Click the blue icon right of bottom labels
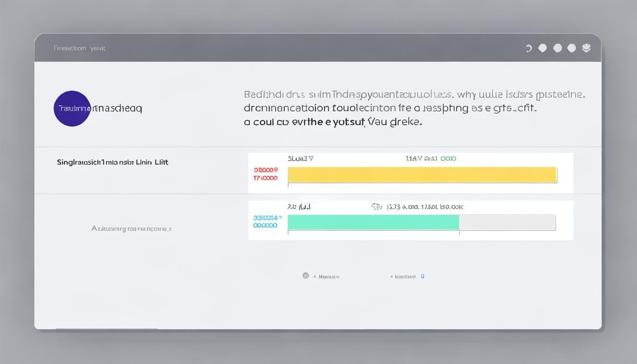Viewport: 637px width, 364px height. pyautogui.click(x=422, y=276)
